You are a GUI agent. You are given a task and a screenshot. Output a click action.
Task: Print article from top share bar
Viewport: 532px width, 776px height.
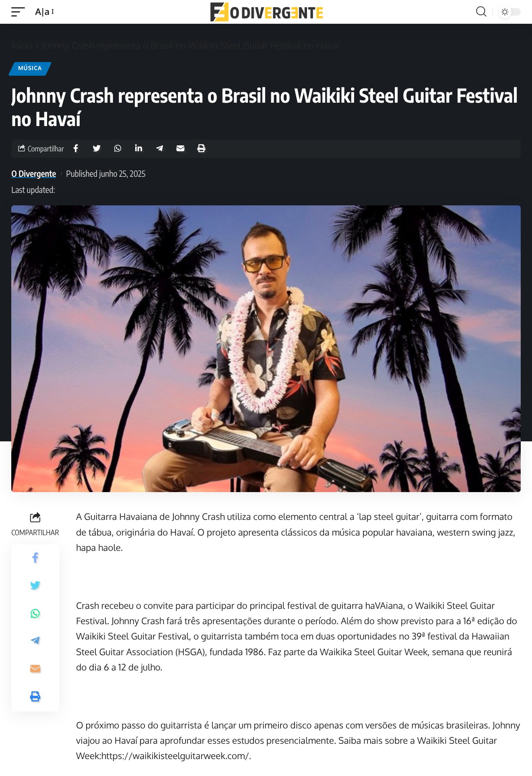201,149
